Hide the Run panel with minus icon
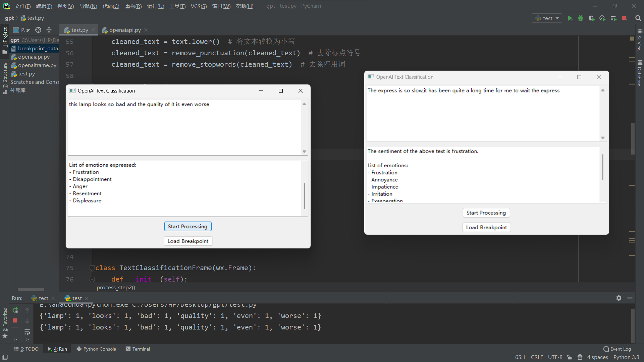Image resolution: width=644 pixels, height=362 pixels. pyautogui.click(x=630, y=298)
